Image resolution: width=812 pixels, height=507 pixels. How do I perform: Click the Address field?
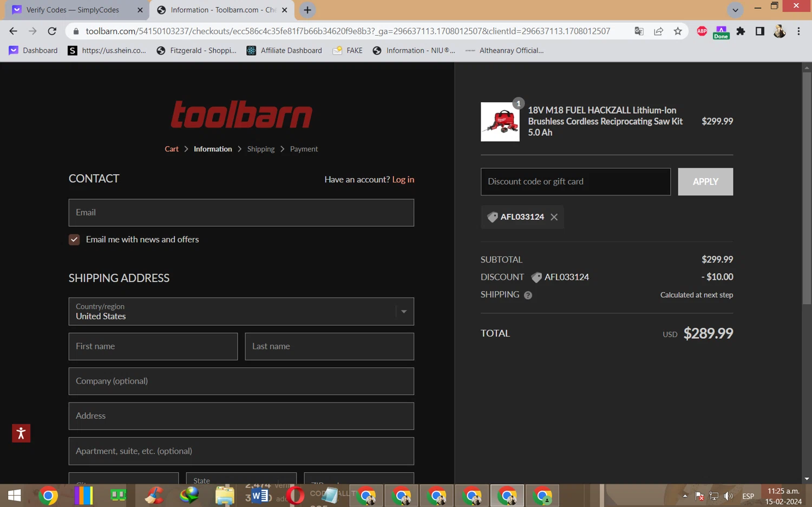click(x=241, y=416)
